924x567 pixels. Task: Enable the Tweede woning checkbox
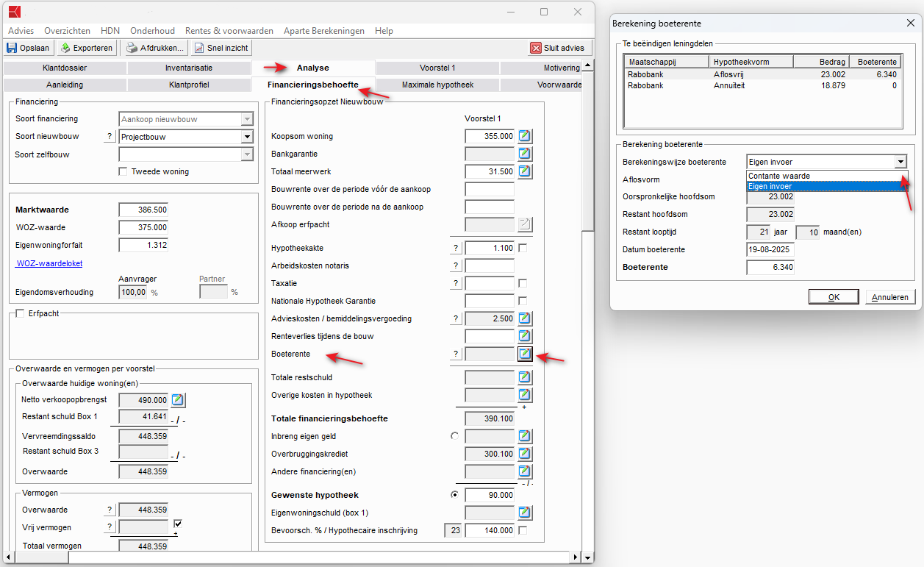(123, 171)
